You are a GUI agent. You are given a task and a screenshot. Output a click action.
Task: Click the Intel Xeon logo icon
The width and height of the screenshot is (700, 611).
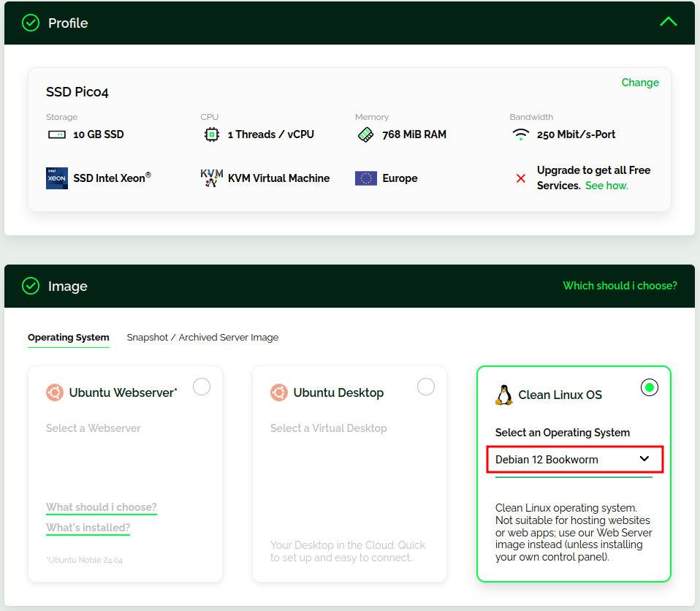57,178
